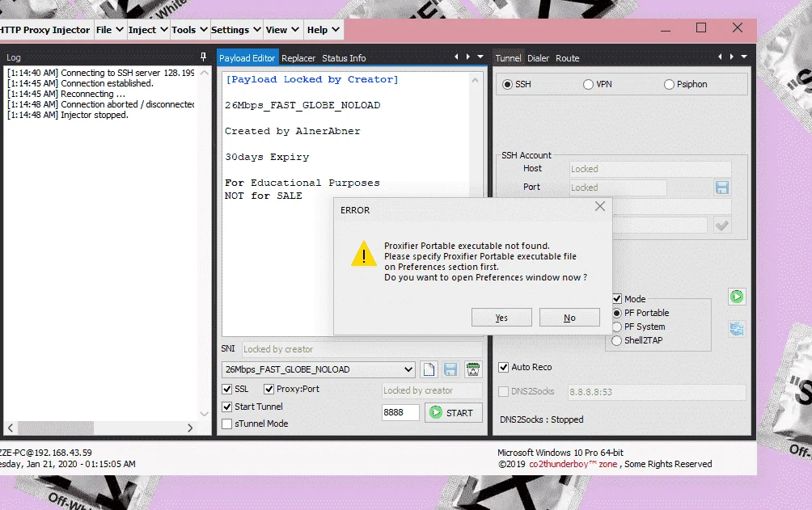
Task: Click 'DNS2Socks : Stopped' status text
Action: pos(541,419)
